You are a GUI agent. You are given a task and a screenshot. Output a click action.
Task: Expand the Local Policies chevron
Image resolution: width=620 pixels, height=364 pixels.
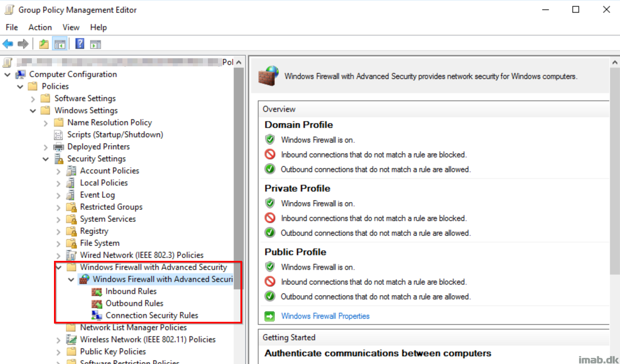[x=58, y=183]
